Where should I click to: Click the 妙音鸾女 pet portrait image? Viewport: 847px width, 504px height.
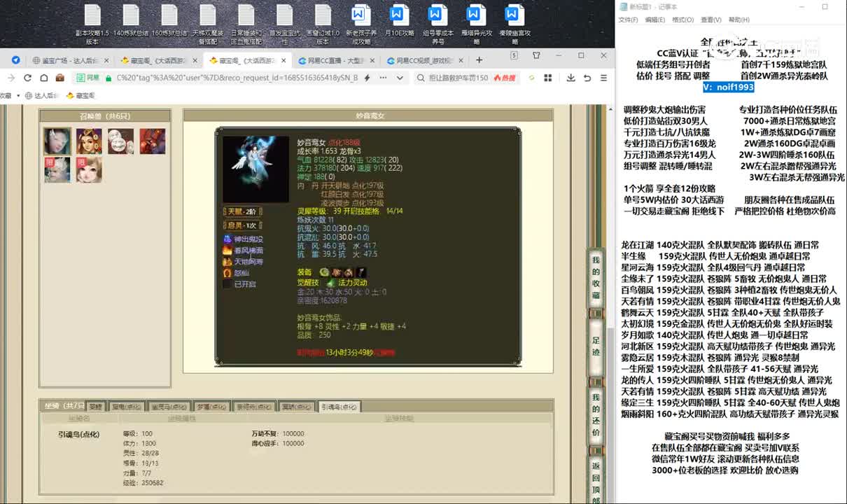tap(255, 169)
